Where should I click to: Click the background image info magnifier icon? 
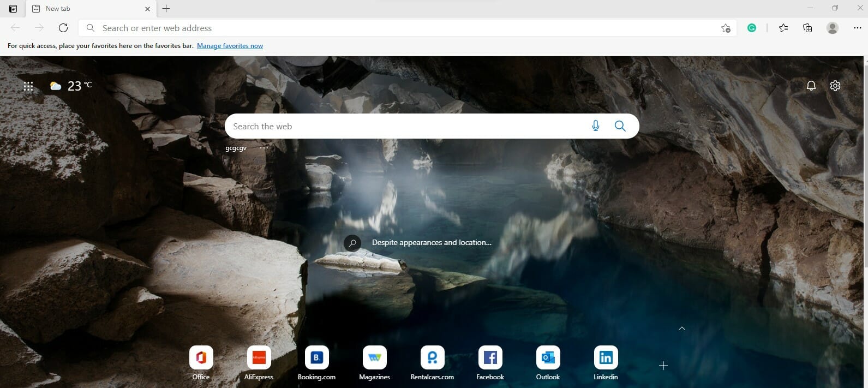[352, 243]
